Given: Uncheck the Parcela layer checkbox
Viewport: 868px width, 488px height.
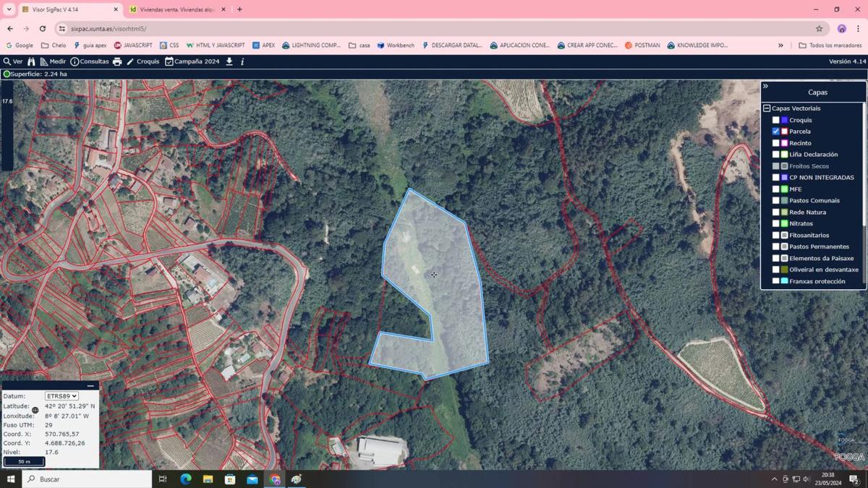Looking at the screenshot, I should pyautogui.click(x=776, y=132).
